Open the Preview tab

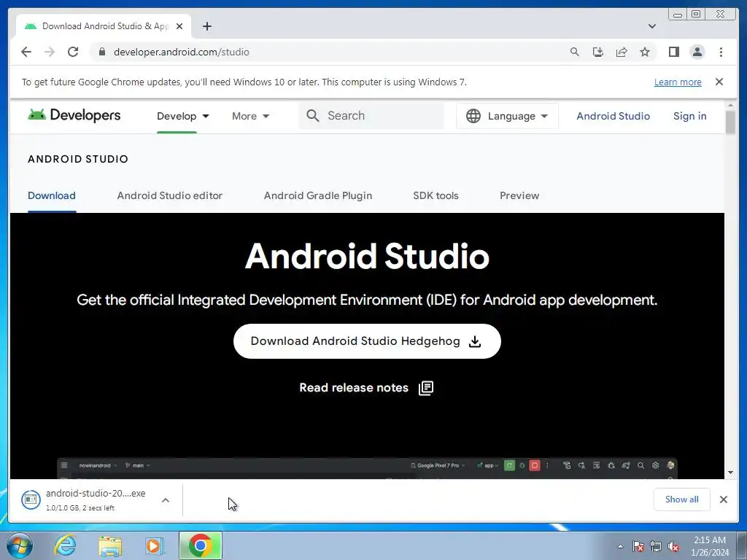[519, 195]
